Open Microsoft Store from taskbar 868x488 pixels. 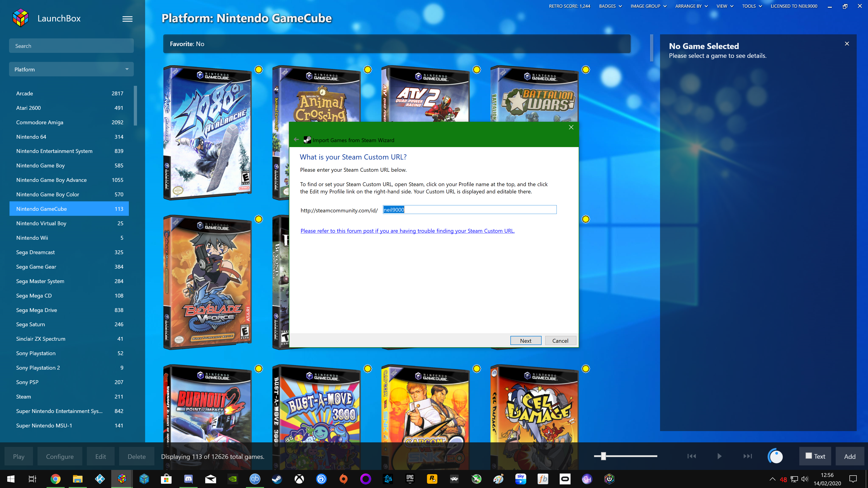[166, 479]
